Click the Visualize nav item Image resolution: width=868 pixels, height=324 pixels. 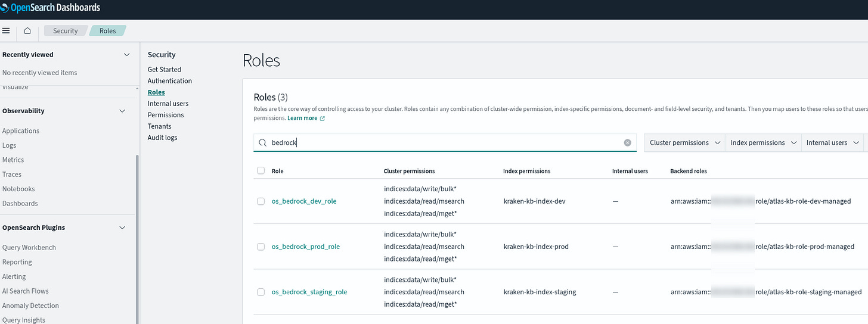15,87
